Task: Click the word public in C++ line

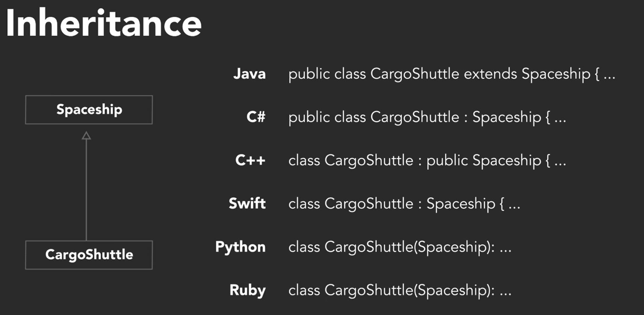Action: coord(447,161)
